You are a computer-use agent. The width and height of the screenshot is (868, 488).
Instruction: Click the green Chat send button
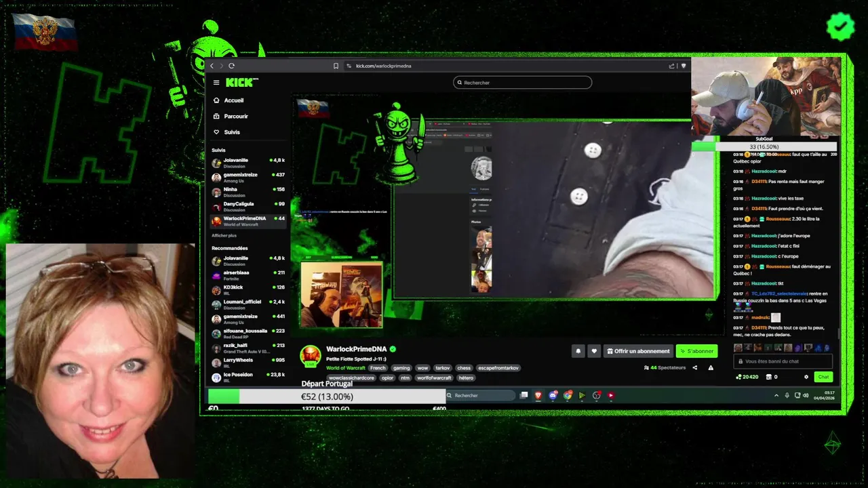point(823,377)
